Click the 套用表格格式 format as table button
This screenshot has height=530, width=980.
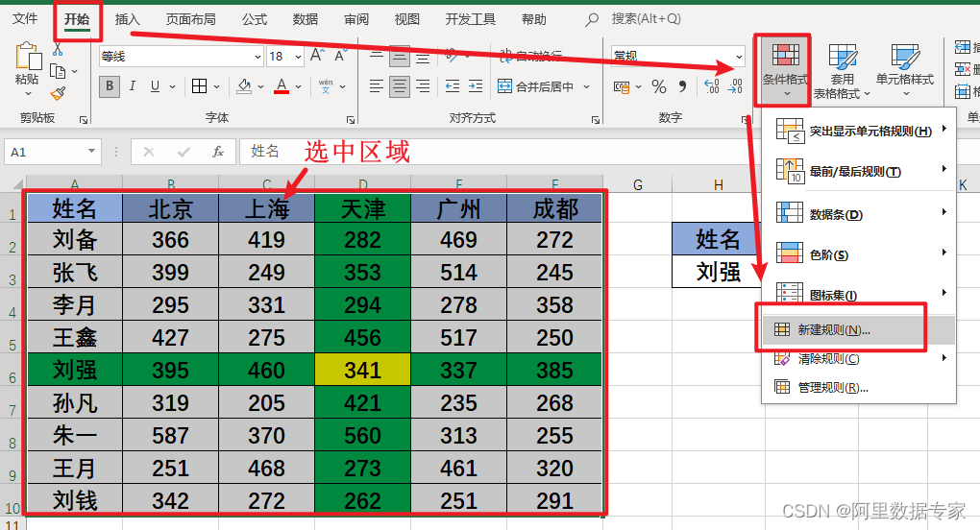tap(842, 70)
